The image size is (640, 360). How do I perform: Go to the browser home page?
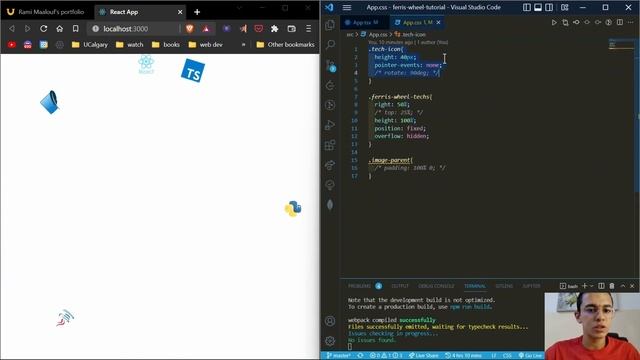(60, 29)
